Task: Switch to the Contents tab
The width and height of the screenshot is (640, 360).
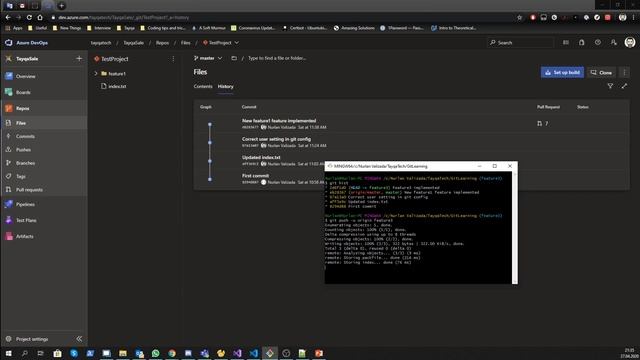Action: pos(203,86)
